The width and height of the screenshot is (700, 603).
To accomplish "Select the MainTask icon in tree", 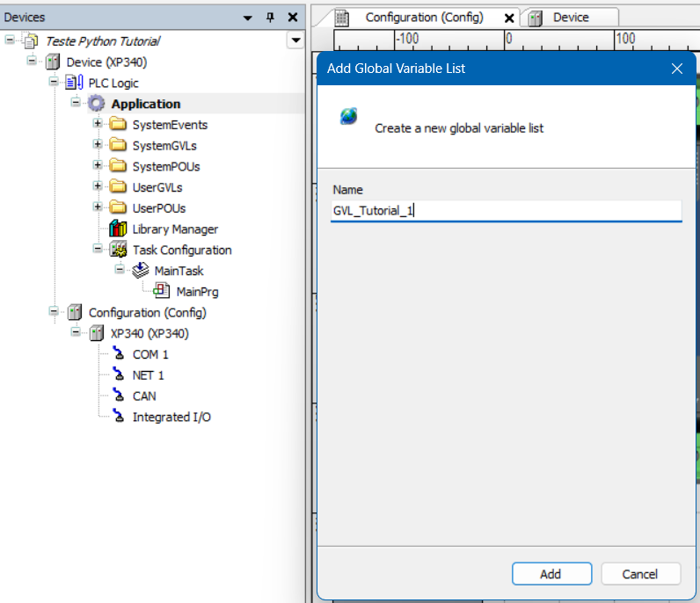I will point(140,271).
